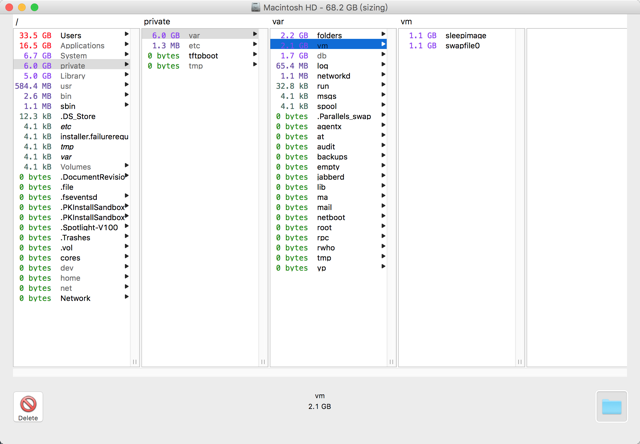
Task: Select the yp row
Action: click(329, 268)
